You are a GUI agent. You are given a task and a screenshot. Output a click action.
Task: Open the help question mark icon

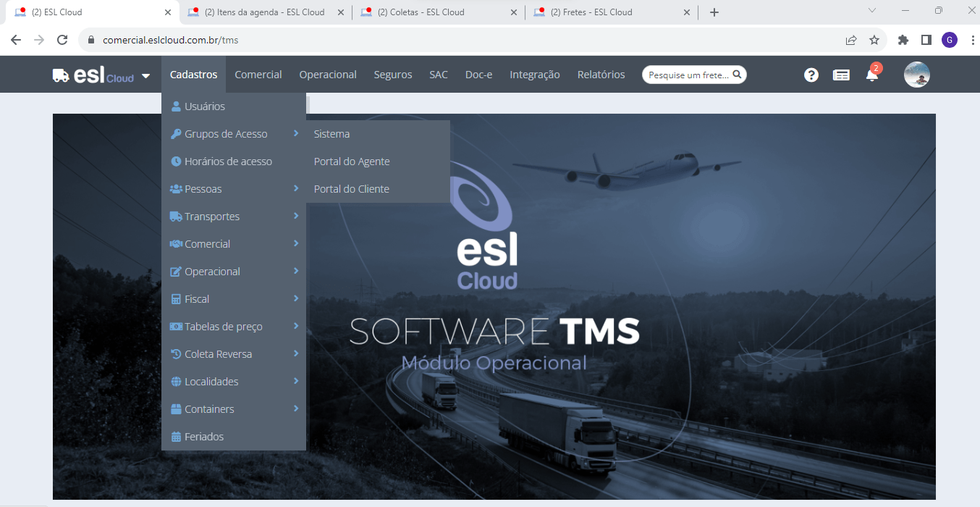[x=811, y=75]
